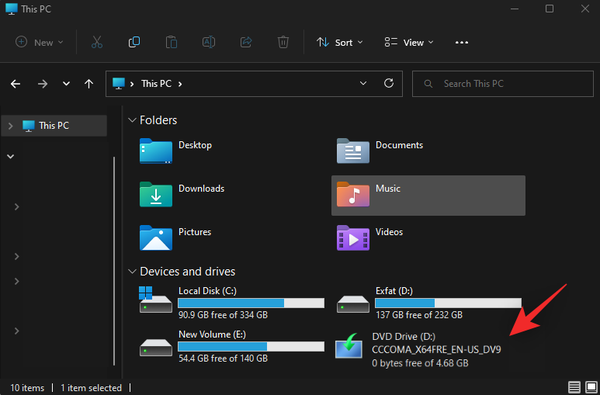This screenshot has width=600, height=395.
Task: Click chevron after This PC in address bar
Action: click(180, 84)
